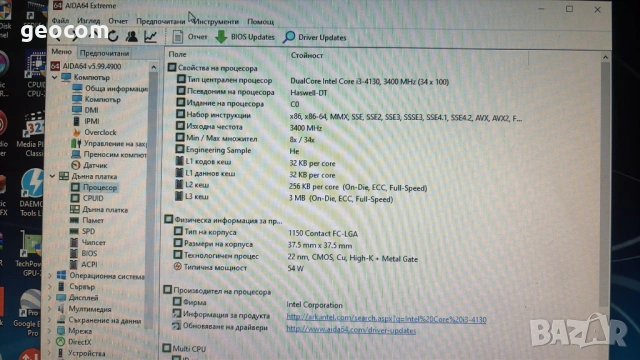The height and width of the screenshot is (360, 640).
Task: Click the tree pane scroll-up arrow
Action: click(153, 67)
